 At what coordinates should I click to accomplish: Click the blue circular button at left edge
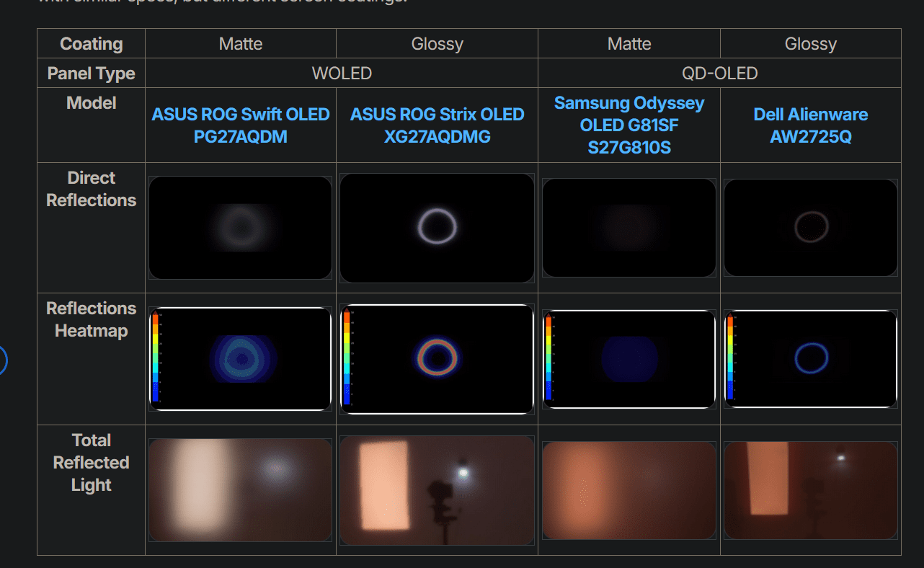[2, 360]
